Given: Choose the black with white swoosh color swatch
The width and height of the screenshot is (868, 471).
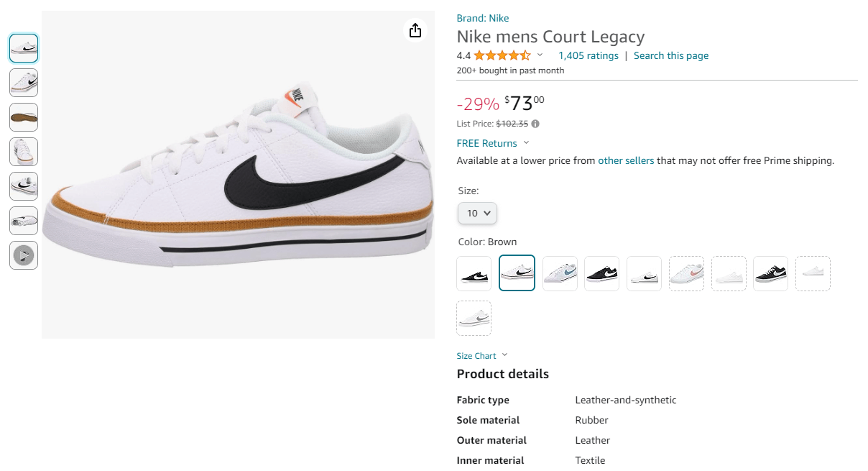Looking at the screenshot, I should coord(474,273).
